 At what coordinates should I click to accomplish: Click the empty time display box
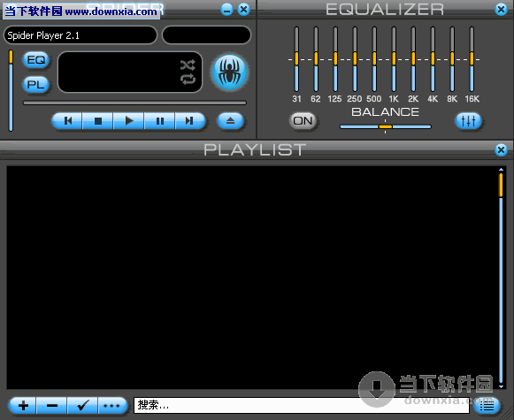click(x=206, y=35)
